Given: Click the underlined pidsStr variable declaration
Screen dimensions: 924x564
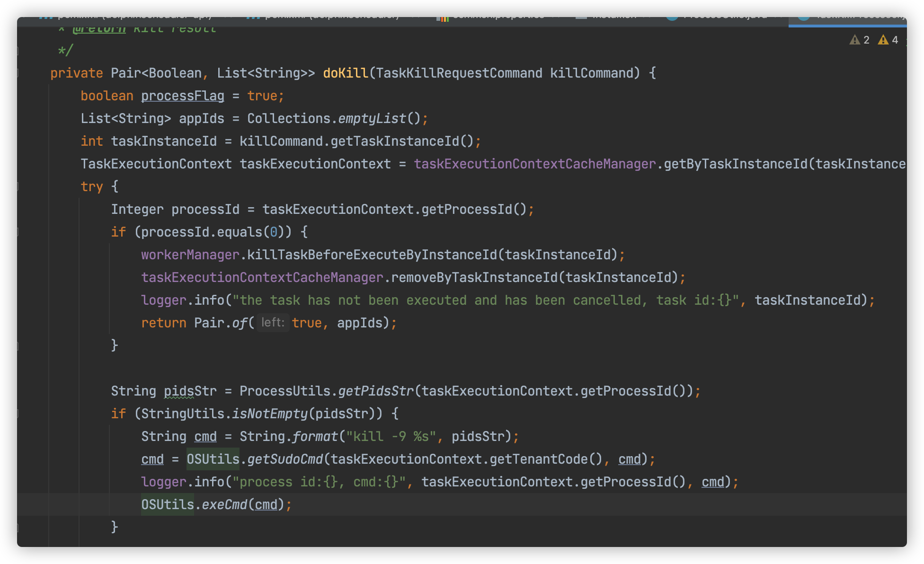Looking at the screenshot, I should coord(189,391).
